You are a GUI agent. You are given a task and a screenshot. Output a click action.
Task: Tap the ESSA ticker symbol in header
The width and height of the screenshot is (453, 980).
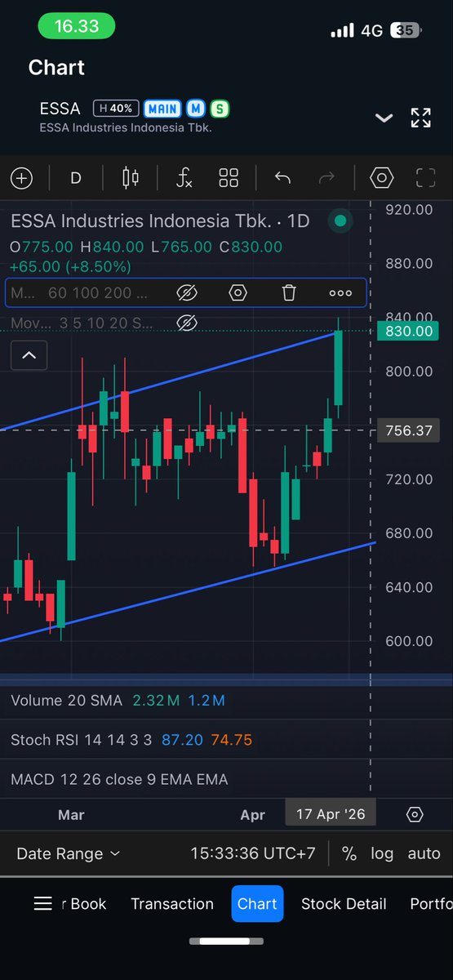(x=60, y=109)
